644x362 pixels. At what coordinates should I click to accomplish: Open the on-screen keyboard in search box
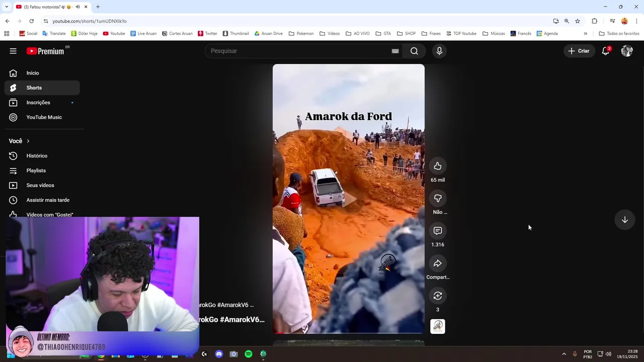395,51
